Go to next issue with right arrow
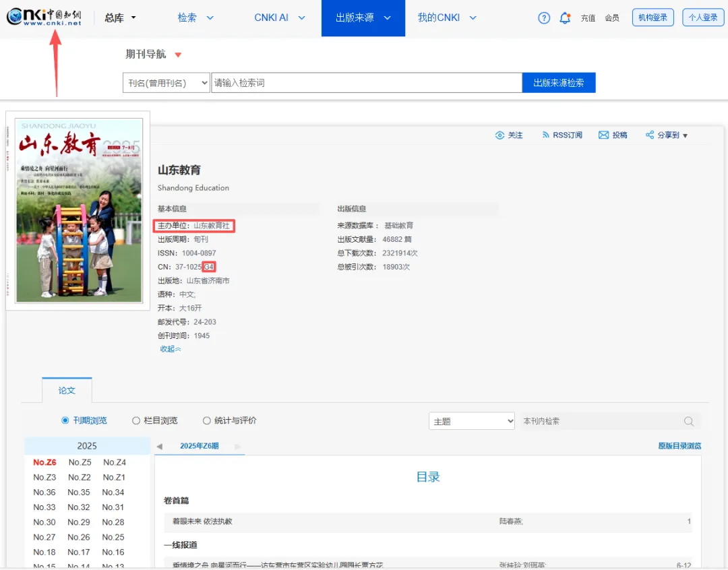The image size is (728, 570). coord(238,447)
